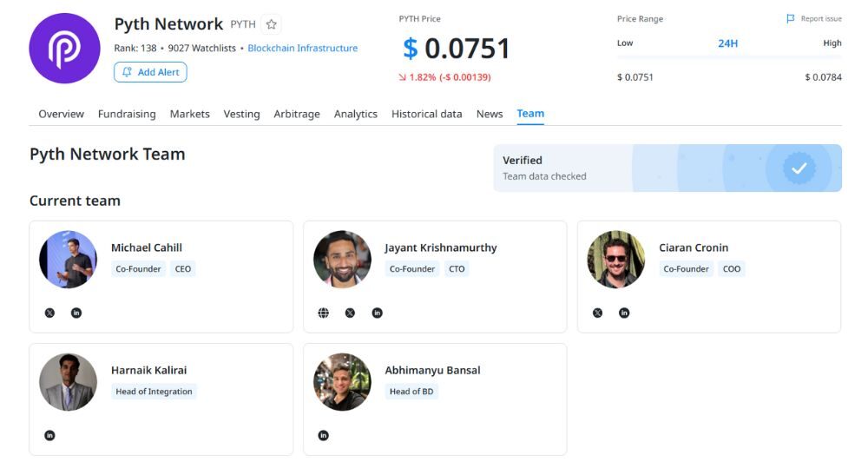This screenshot has width=868, height=475.
Task: Click the Current team heading
Action: (75, 201)
